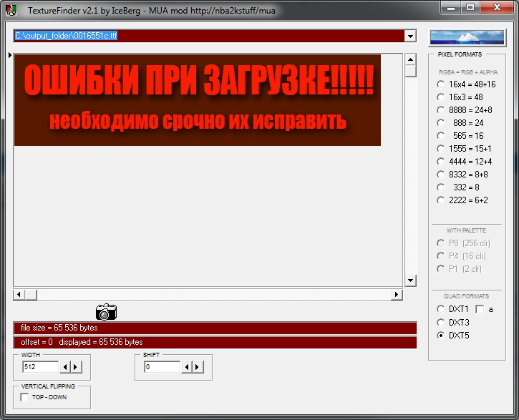
Task: Select the DXT3 quad format
Action: 441,323
